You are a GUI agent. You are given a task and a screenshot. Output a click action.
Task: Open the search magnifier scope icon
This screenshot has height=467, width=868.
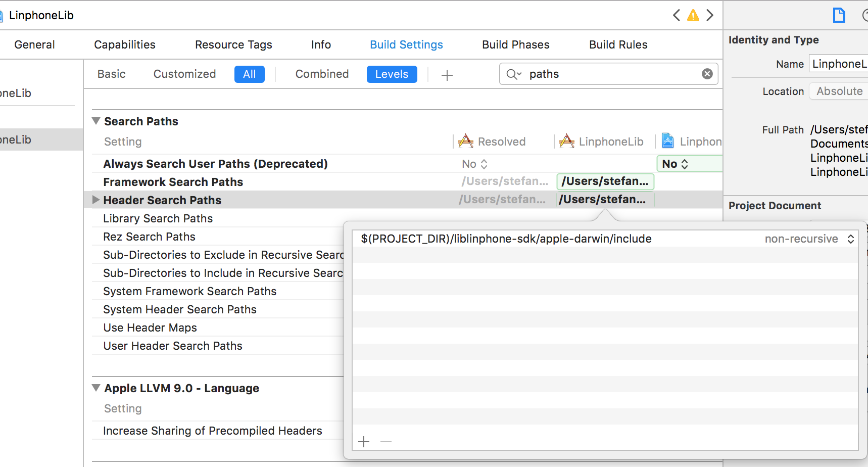pos(513,74)
